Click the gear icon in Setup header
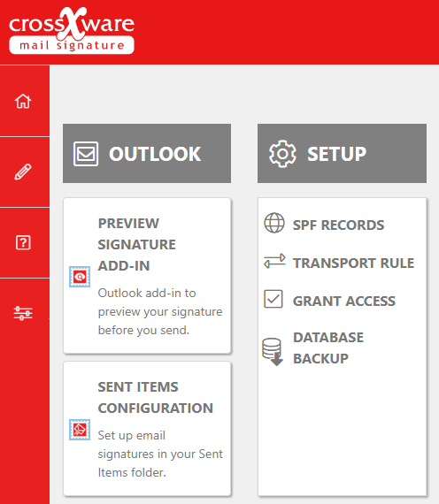 coord(282,154)
